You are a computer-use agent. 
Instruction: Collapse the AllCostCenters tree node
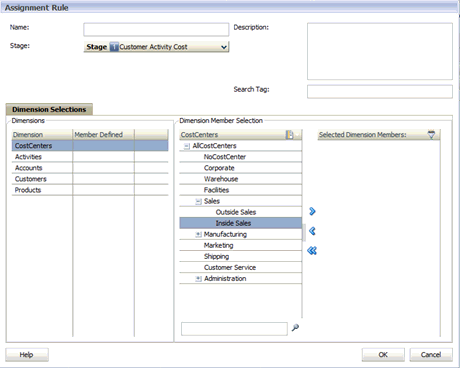pyautogui.click(x=187, y=146)
